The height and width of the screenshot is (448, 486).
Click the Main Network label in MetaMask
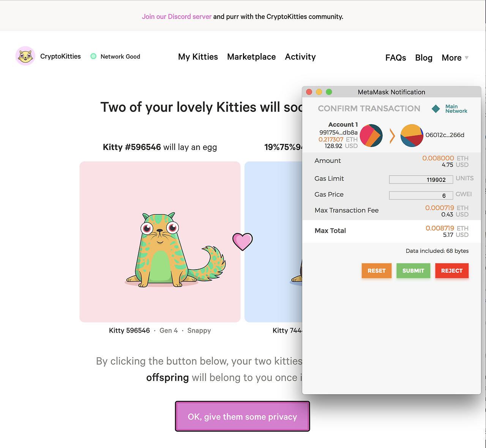[x=456, y=109]
